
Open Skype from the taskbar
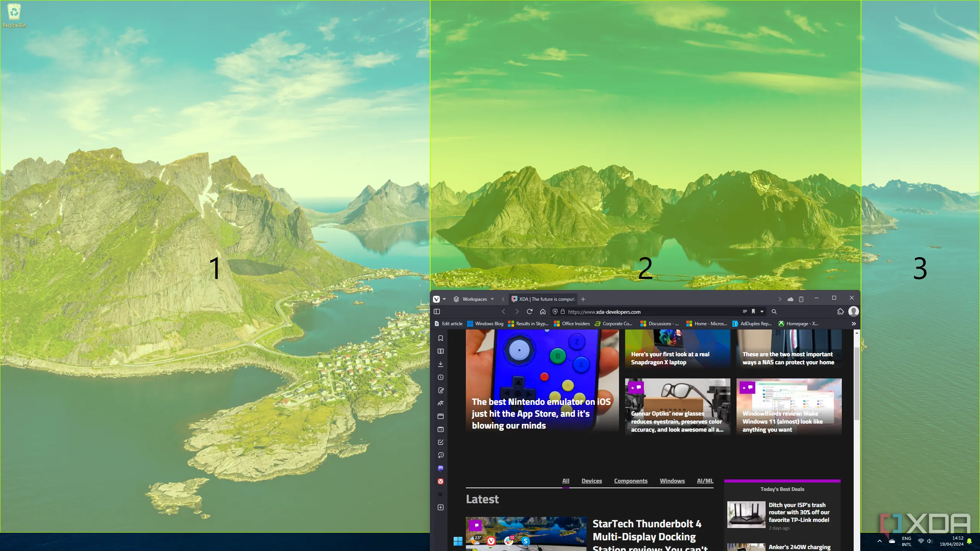[526, 541]
